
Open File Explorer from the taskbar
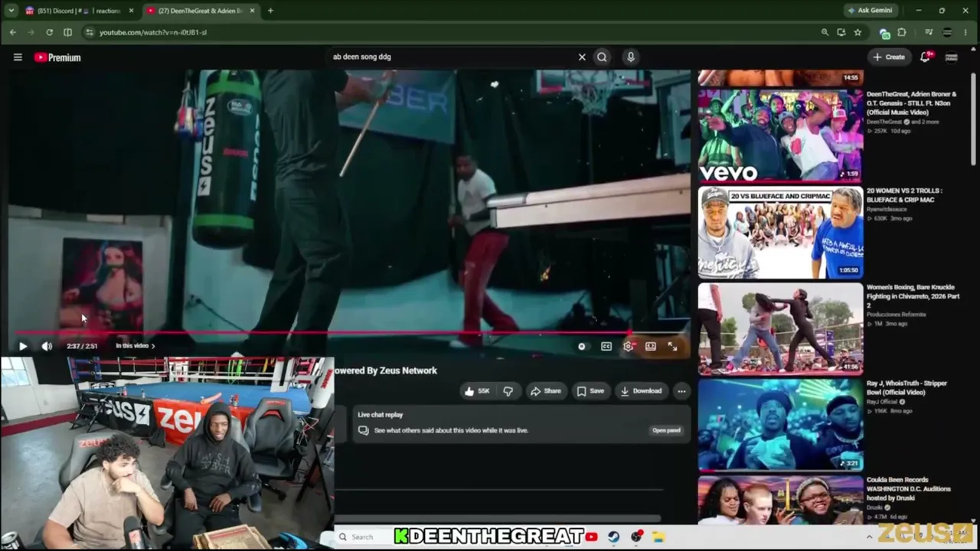(658, 537)
